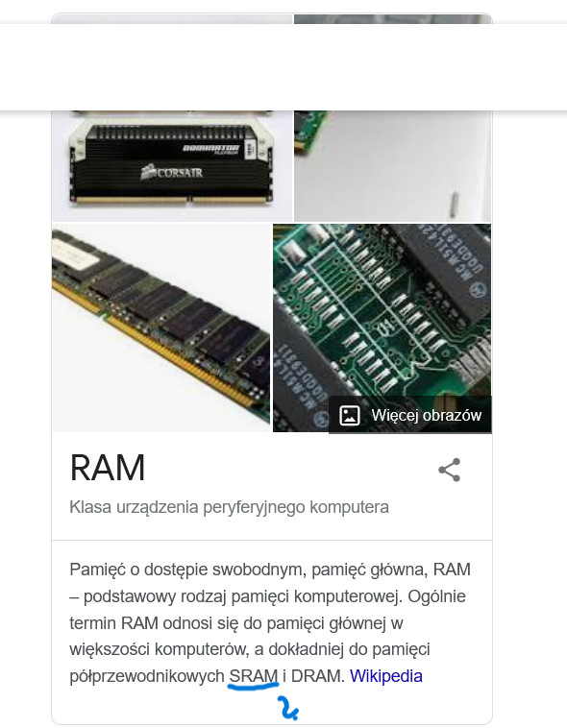The width and height of the screenshot is (567, 728).
Task: Open the Więcej obrazów button
Action: 410,415
